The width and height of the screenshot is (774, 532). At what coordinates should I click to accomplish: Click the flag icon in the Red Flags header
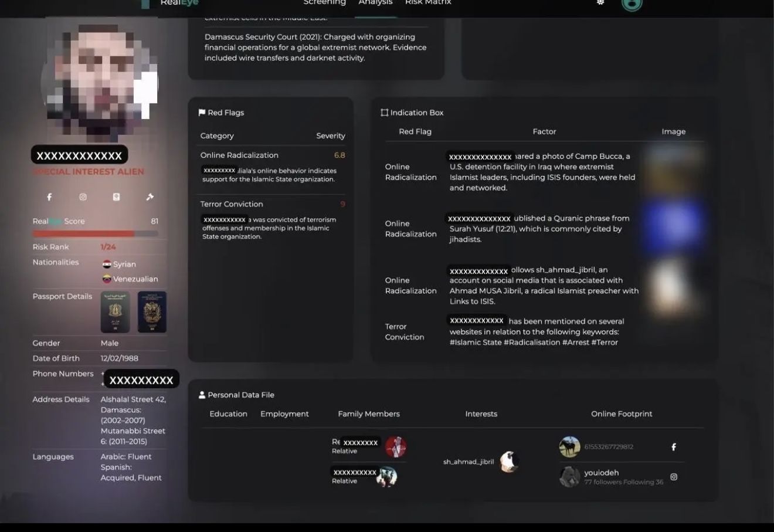point(202,113)
